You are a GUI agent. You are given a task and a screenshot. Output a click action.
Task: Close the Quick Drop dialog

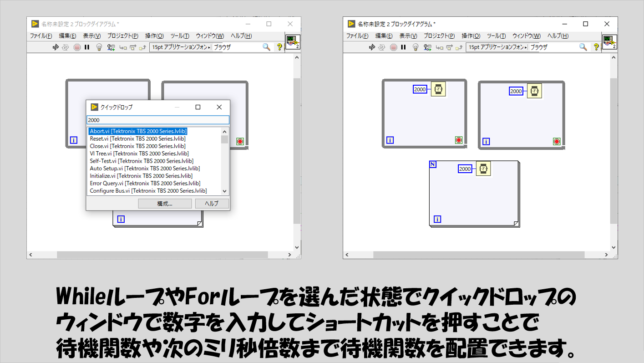click(219, 107)
